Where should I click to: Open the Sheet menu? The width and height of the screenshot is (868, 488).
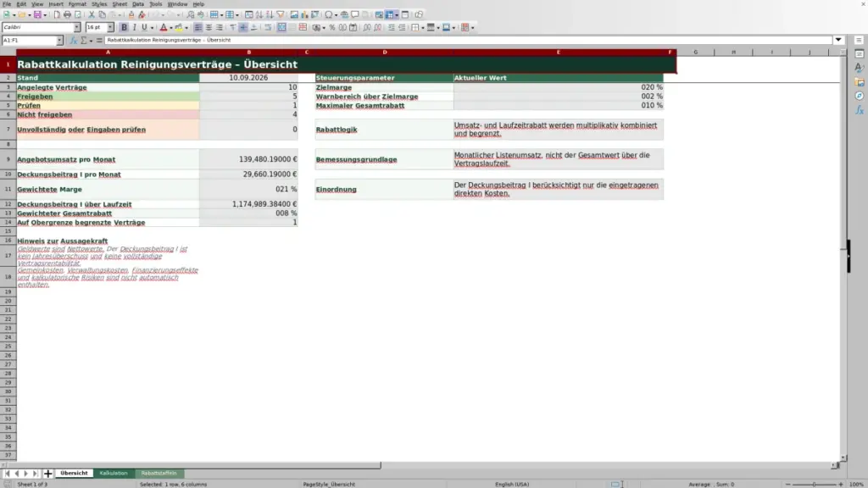click(x=120, y=4)
